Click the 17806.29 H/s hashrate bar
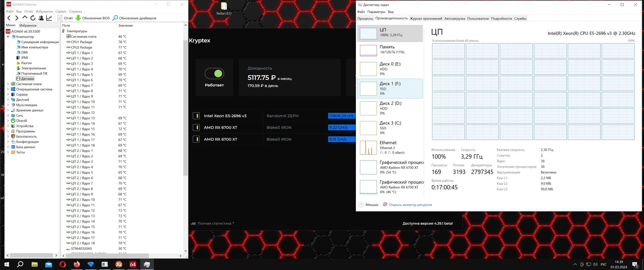 (341, 116)
